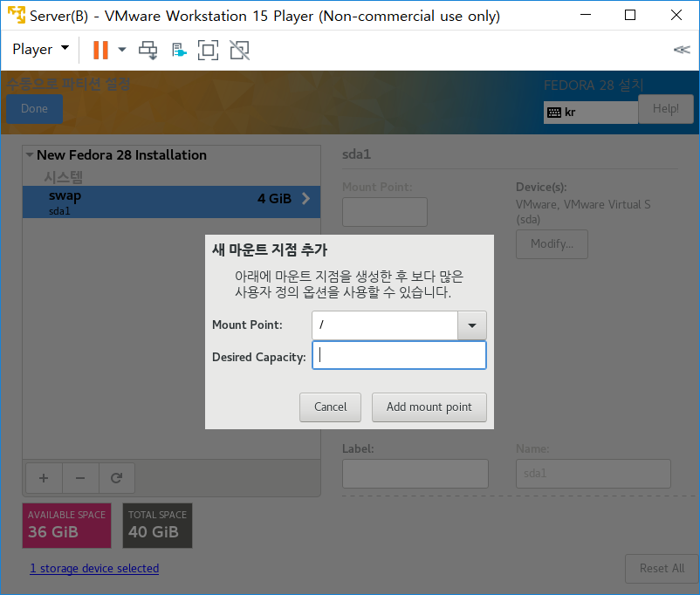Select the swap sda1 partition row
This screenshot has width=700, height=595.
click(171, 202)
